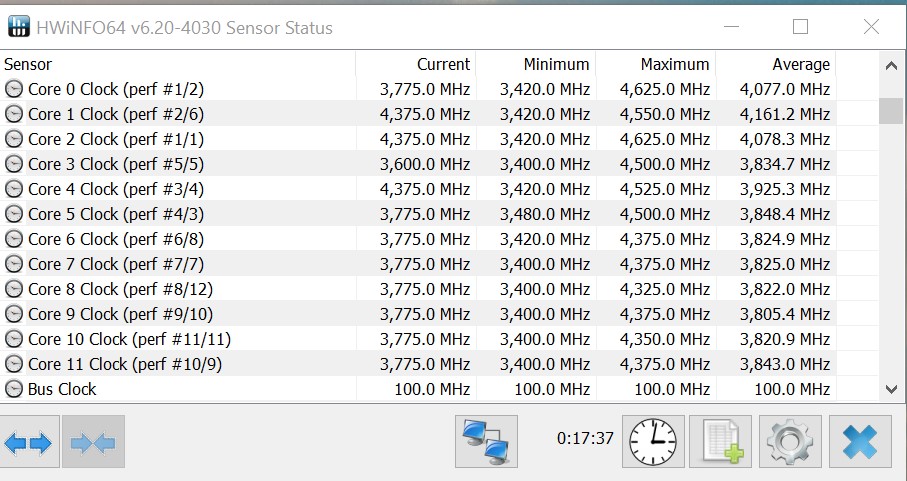Close the window via title bar X
Viewport: 907px width, 481px height.
(871, 27)
